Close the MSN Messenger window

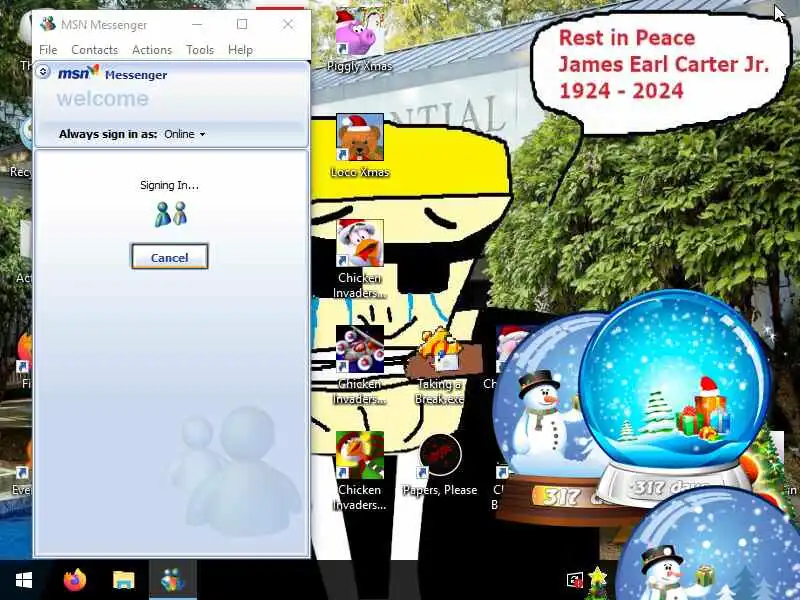pos(288,24)
